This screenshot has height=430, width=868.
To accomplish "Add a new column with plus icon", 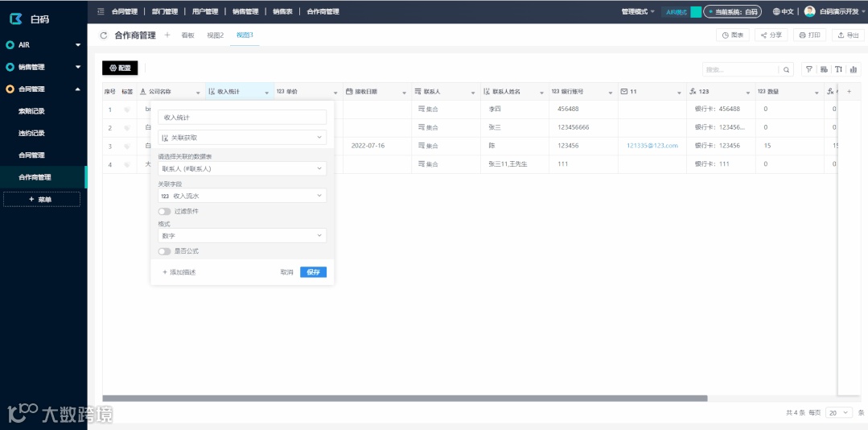I will [x=849, y=92].
